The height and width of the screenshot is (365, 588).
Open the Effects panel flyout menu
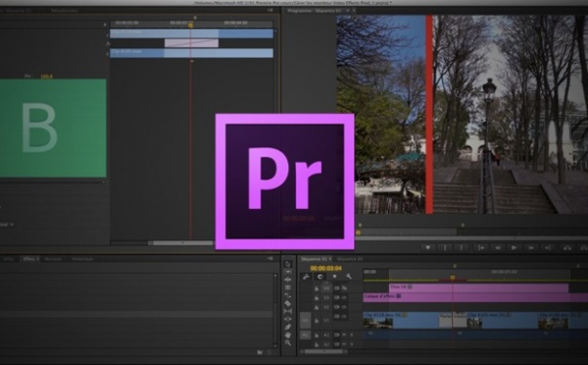tap(270, 259)
